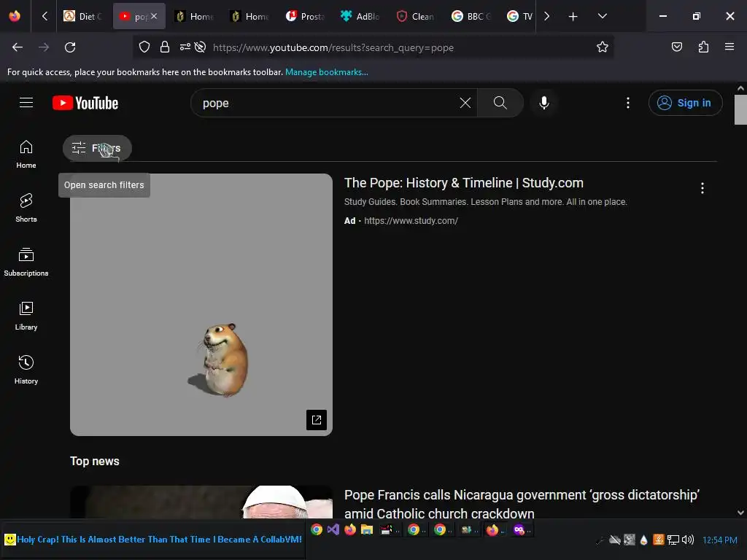
Task: Reload the page
Action: pyautogui.click(x=70, y=47)
